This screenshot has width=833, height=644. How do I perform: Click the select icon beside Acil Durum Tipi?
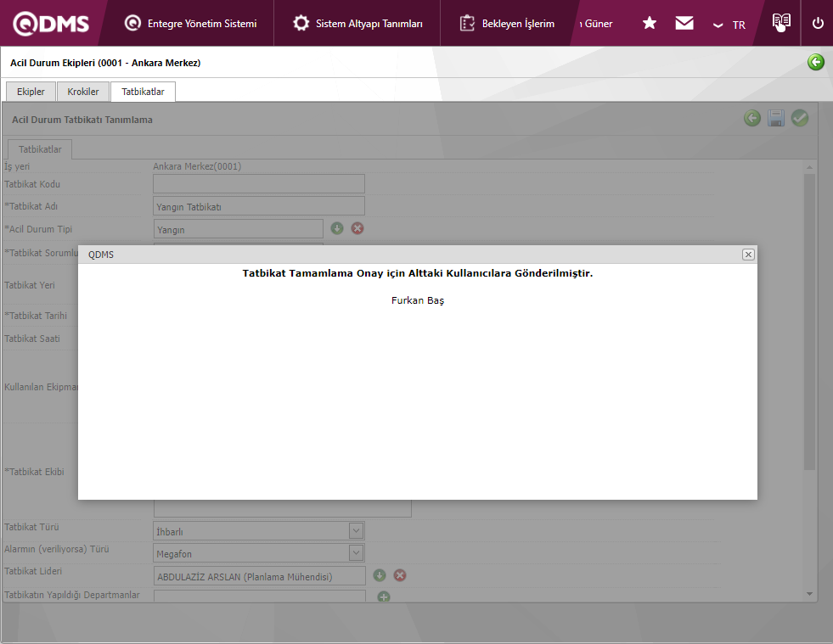coord(337,228)
